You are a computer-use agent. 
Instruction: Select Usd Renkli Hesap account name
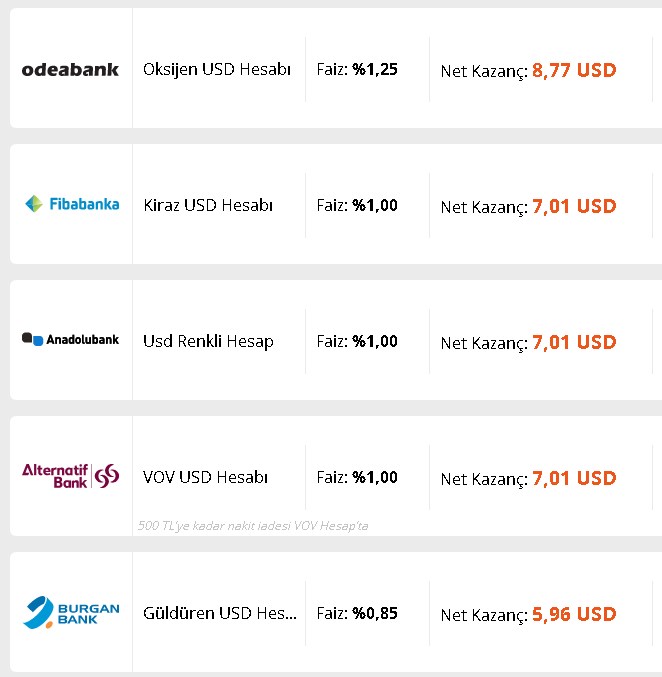point(208,342)
